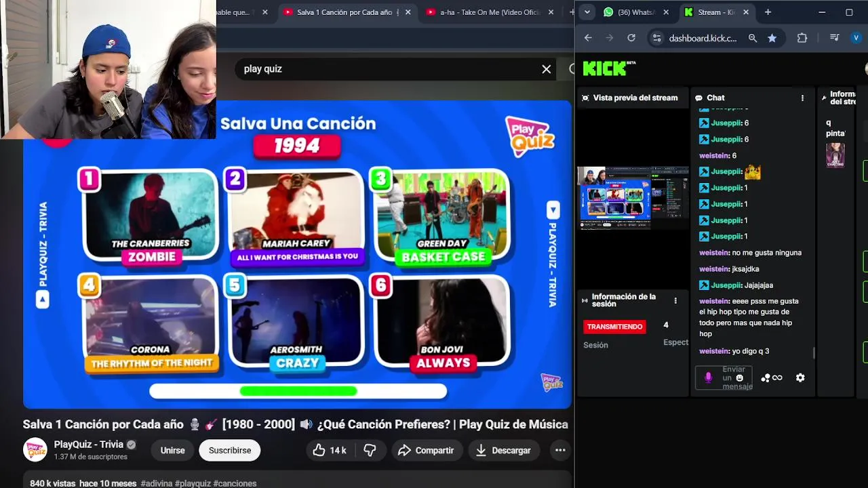Image resolution: width=868 pixels, height=488 pixels.
Task: Click the Kick logo in the dashboard
Action: [608, 68]
